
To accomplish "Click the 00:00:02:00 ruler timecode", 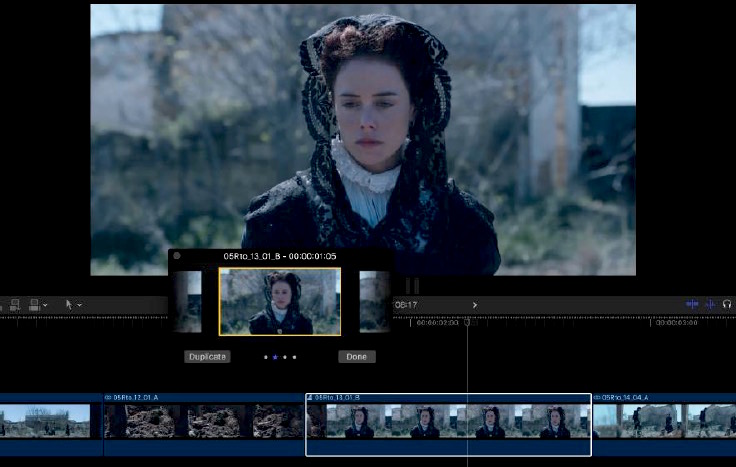I will click(x=437, y=323).
